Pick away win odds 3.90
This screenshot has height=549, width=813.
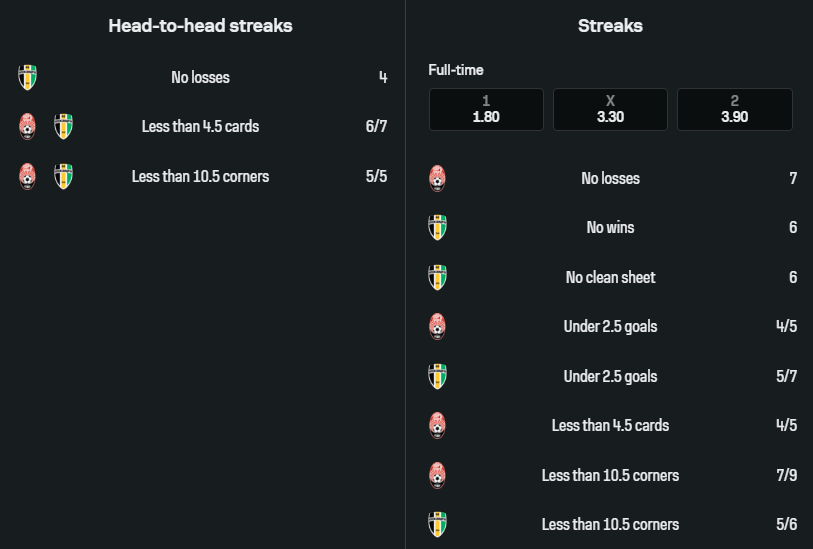(x=734, y=109)
